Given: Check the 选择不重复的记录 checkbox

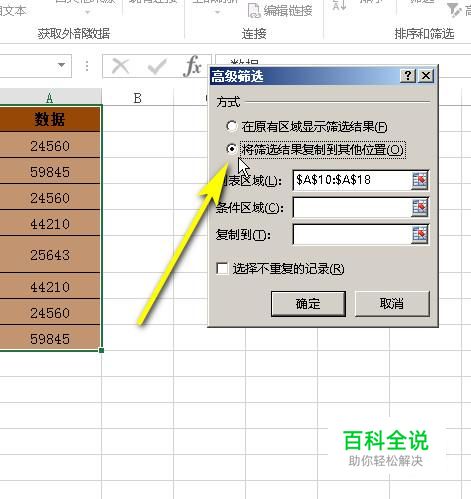Looking at the screenshot, I should (x=222, y=268).
